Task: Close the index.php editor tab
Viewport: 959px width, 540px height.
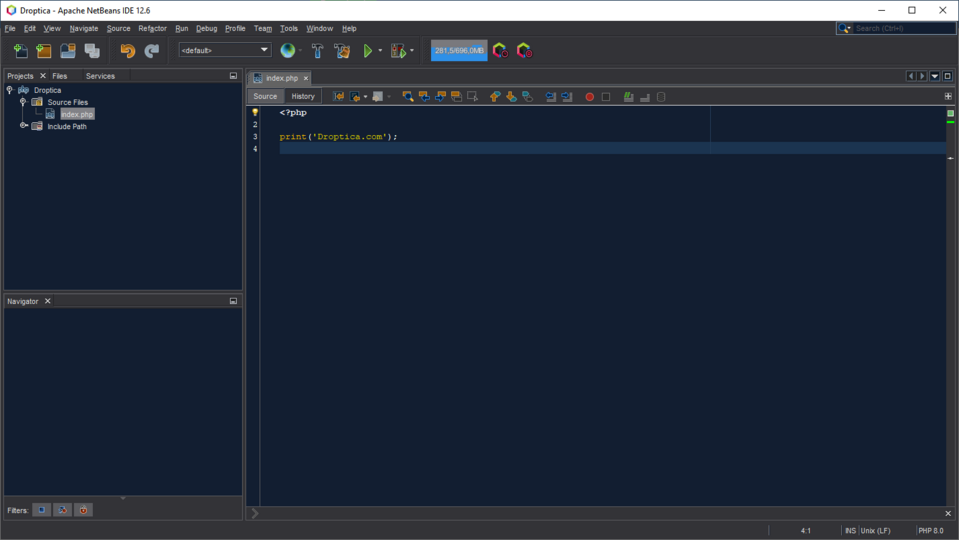Action: click(306, 78)
